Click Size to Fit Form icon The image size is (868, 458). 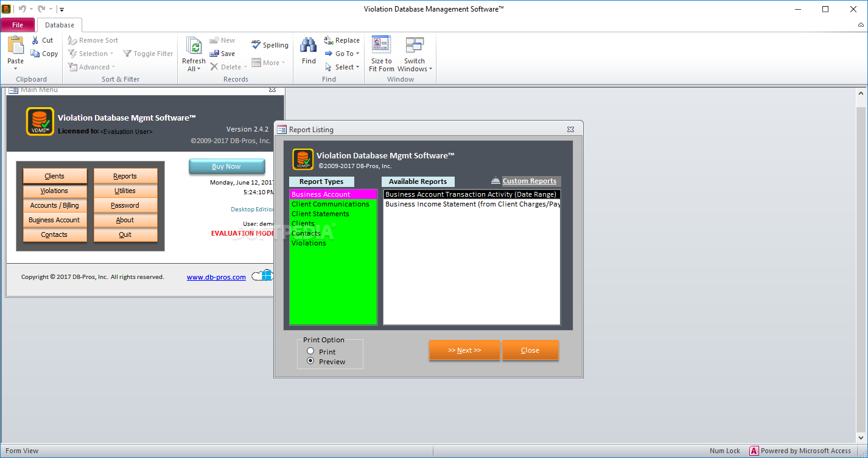[x=382, y=46]
